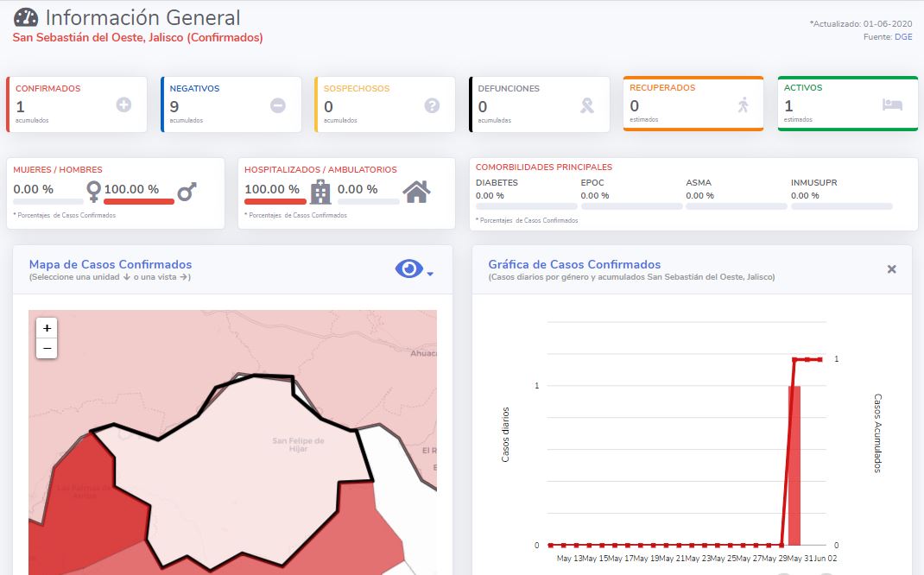
Task: Close the Gráfica de Casos Confirmados panel
Action: point(891,269)
